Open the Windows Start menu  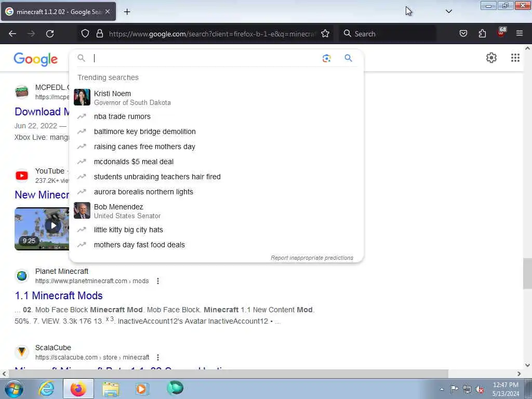pyautogui.click(x=14, y=389)
